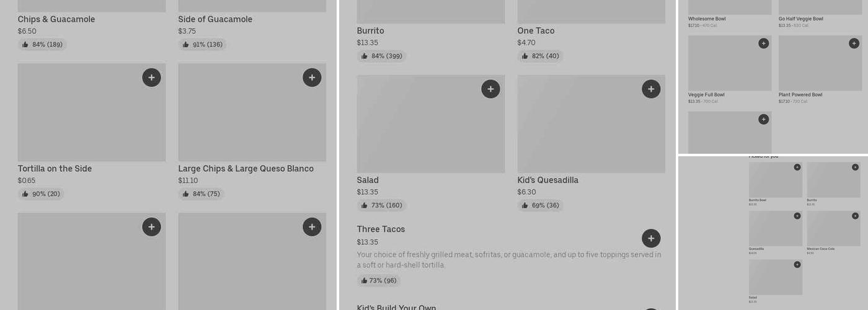
Task: Click the Three Tacos description text
Action: pyautogui.click(x=508, y=260)
